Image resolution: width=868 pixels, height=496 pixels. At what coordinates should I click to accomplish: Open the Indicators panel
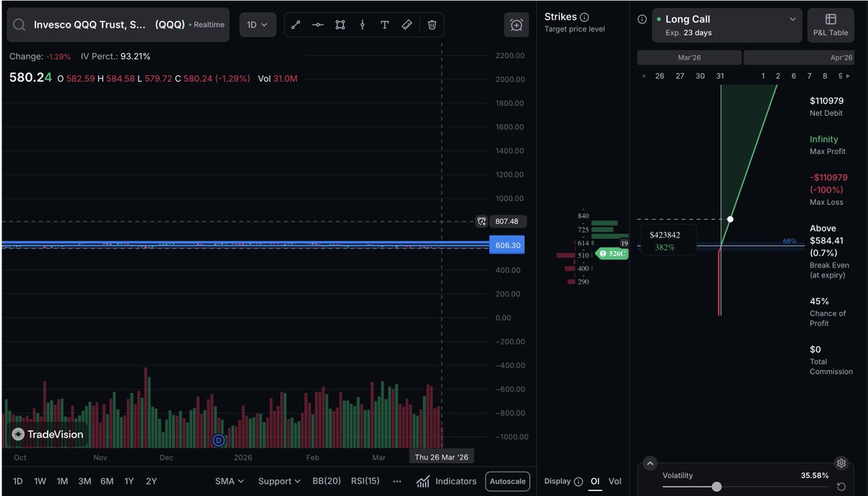[446, 481]
